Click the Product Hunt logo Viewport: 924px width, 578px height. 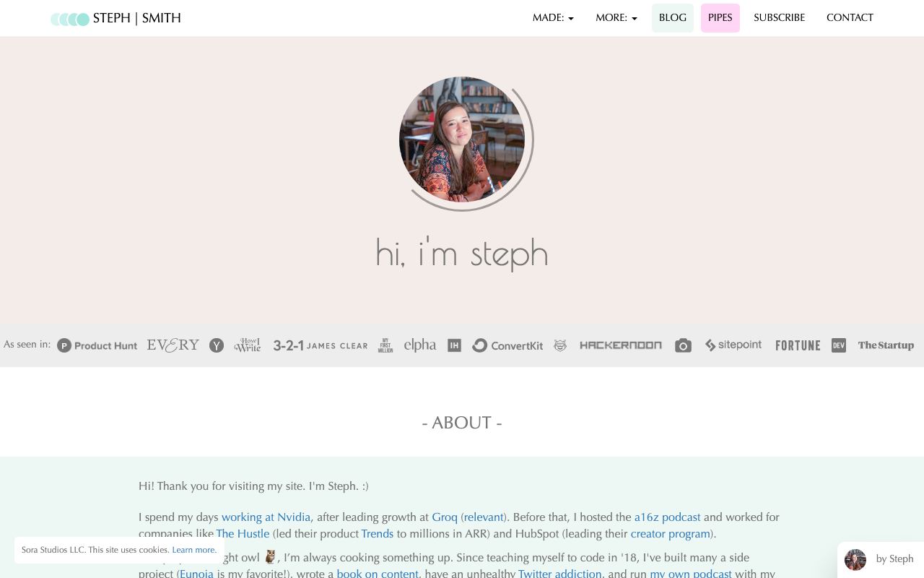click(97, 345)
